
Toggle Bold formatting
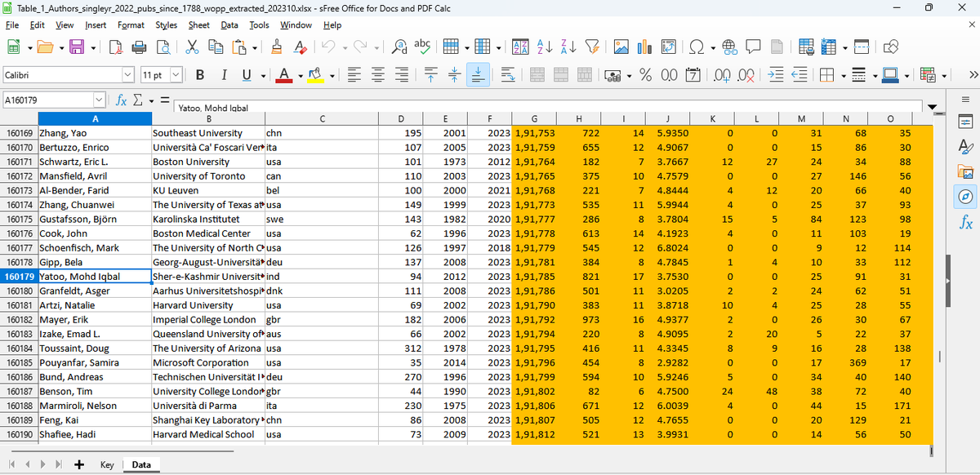tap(200, 75)
